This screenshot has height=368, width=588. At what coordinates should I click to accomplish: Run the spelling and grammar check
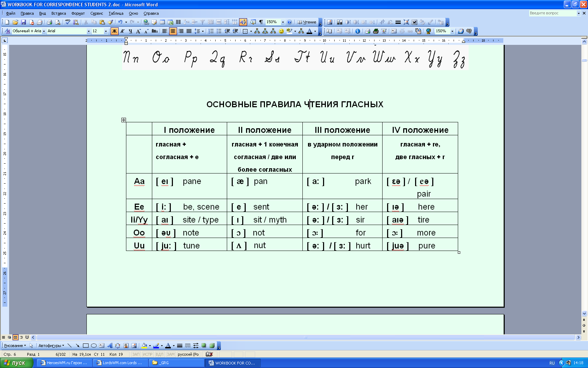pos(68,22)
